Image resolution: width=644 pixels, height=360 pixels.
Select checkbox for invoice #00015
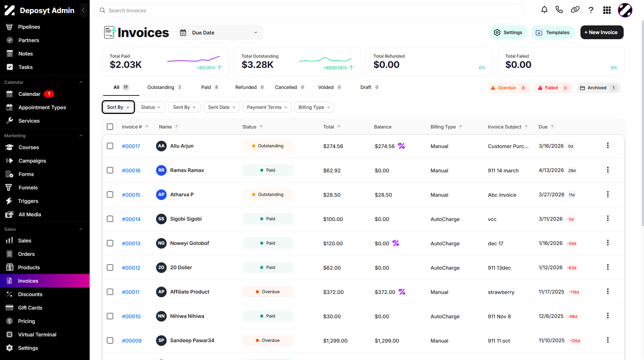click(110, 195)
